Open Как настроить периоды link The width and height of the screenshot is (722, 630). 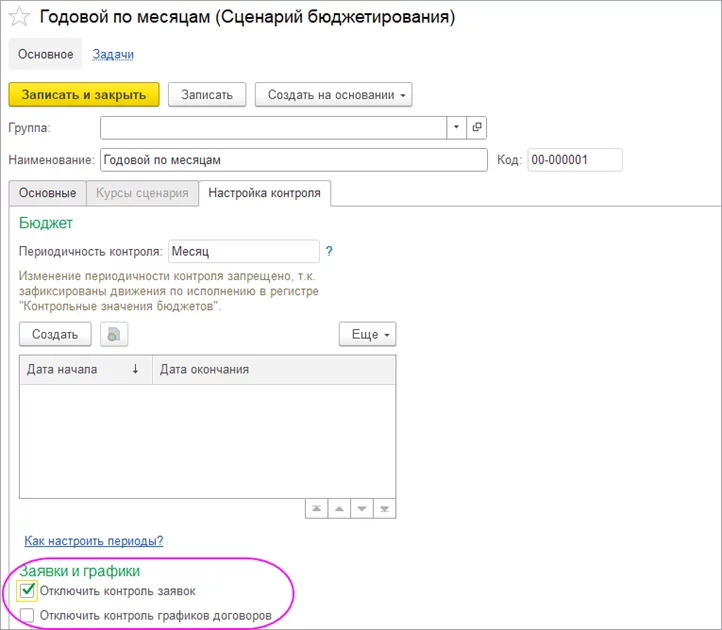[x=93, y=541]
